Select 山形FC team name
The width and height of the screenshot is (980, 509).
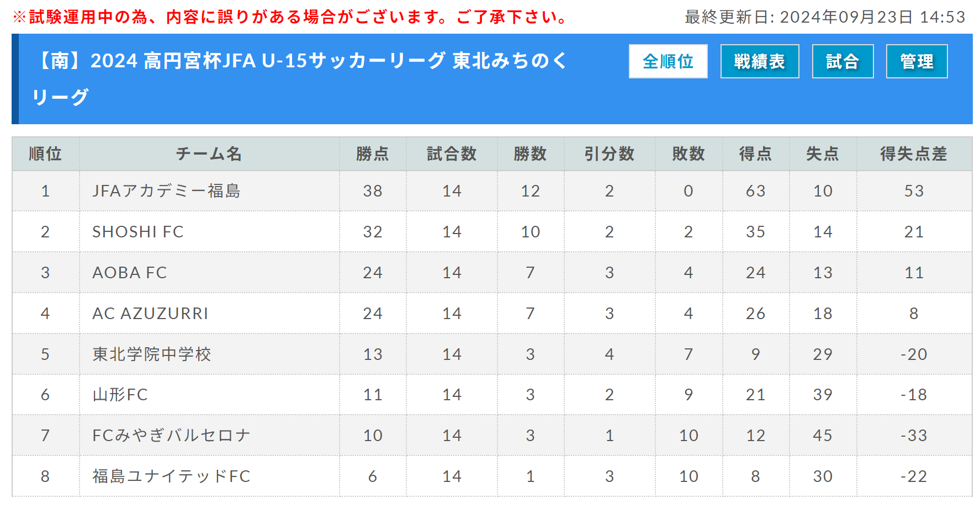pyautogui.click(x=120, y=395)
